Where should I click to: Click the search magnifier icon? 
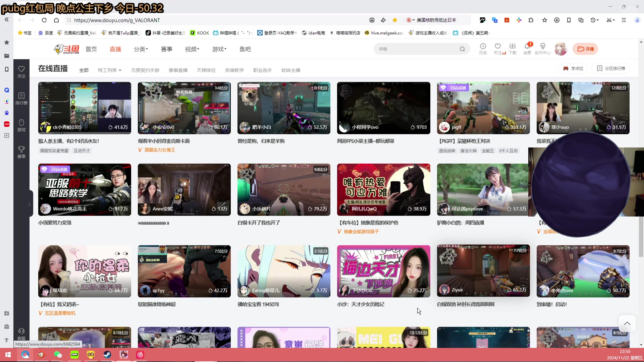point(462,49)
